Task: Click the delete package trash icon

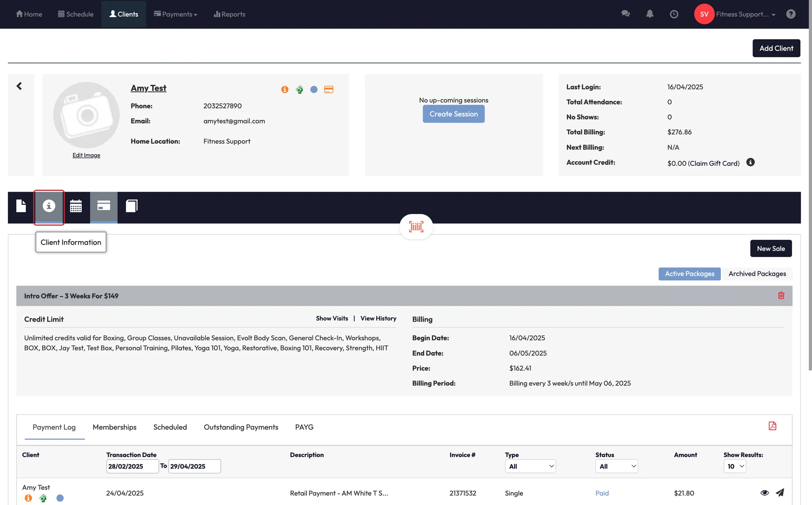Action: click(x=781, y=296)
